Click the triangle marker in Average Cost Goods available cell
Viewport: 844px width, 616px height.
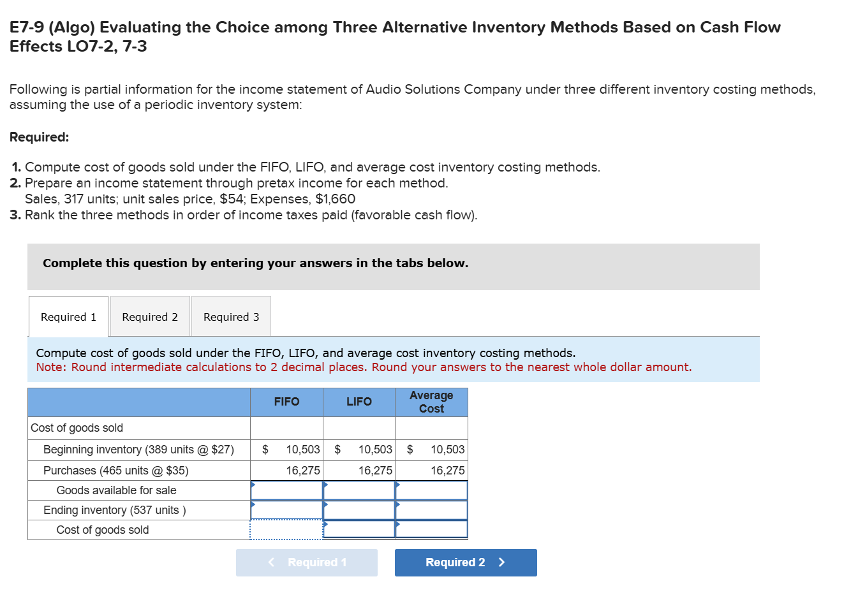click(x=397, y=486)
